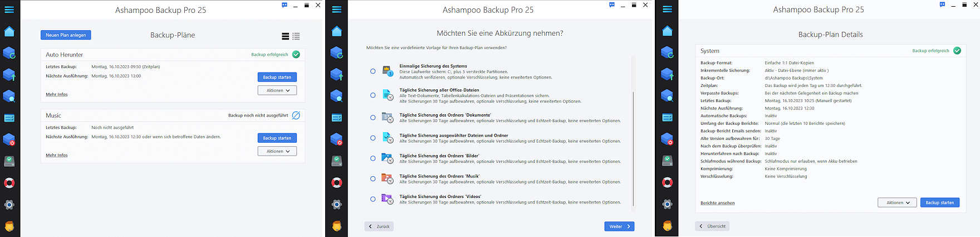The width and height of the screenshot is (980, 237).
Task: Select daily backup of 'Musik' folder radio
Action: [373, 178]
